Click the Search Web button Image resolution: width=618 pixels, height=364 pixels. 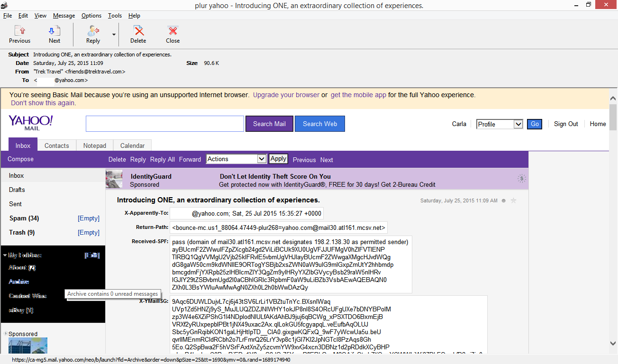click(320, 124)
